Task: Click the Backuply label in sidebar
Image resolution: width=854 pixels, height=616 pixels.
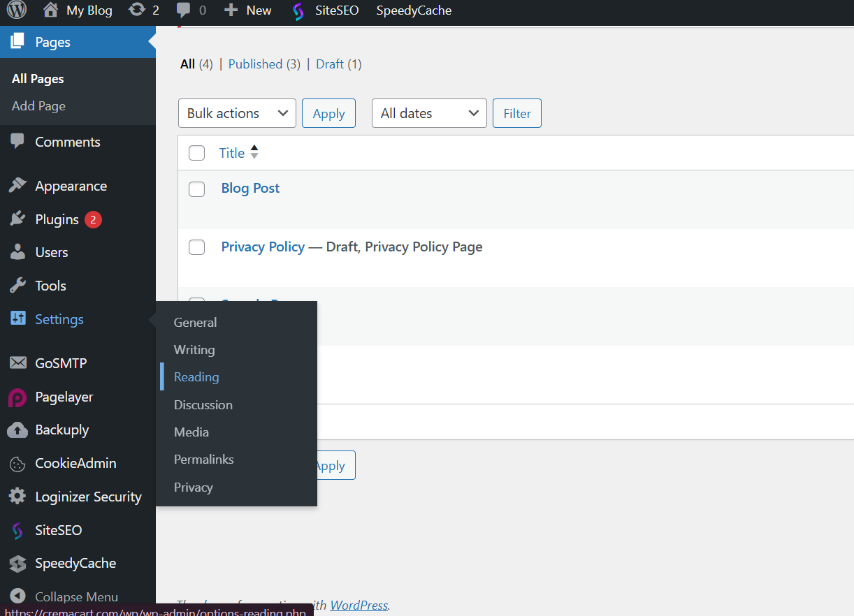Action: [62, 430]
